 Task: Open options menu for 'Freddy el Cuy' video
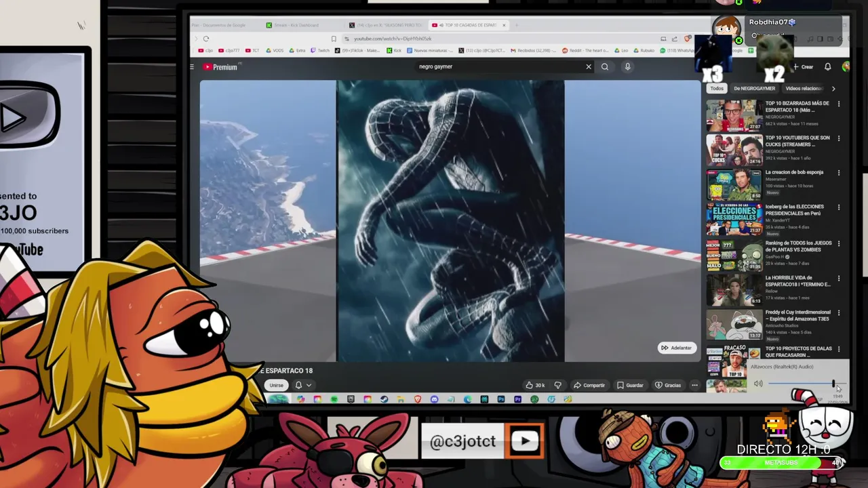(x=839, y=313)
